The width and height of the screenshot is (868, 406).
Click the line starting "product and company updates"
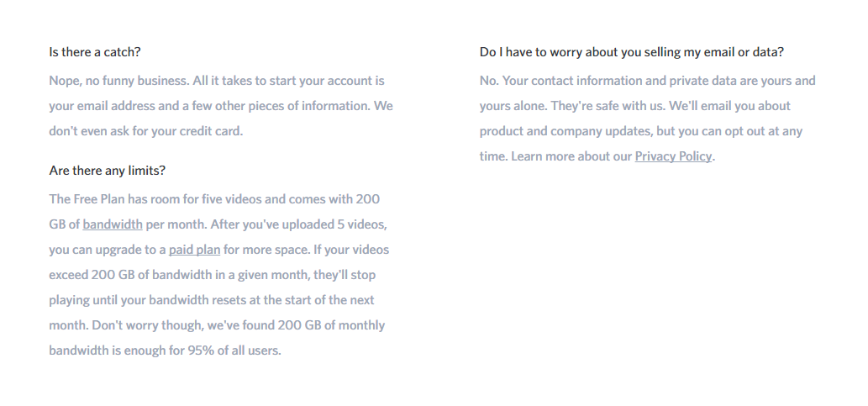coord(641,131)
